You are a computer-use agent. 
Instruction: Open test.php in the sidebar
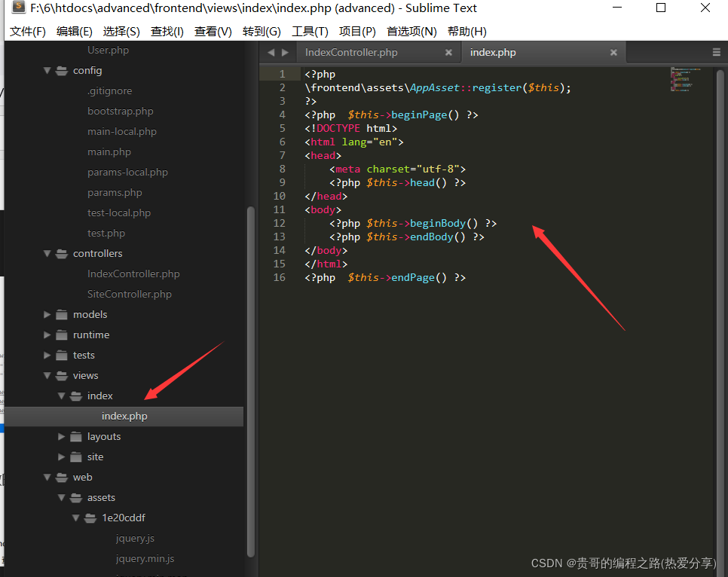pyautogui.click(x=106, y=233)
